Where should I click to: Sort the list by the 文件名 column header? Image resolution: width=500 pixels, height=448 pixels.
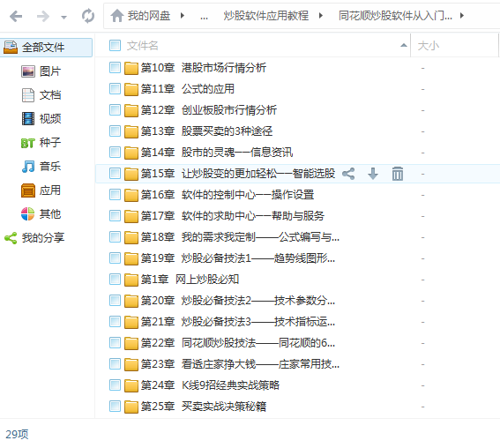[142, 46]
